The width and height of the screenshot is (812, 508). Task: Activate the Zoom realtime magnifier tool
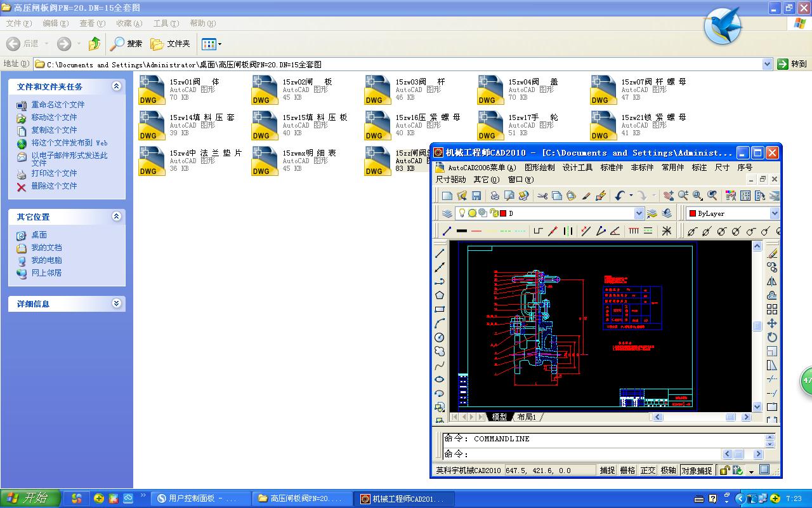point(683,196)
